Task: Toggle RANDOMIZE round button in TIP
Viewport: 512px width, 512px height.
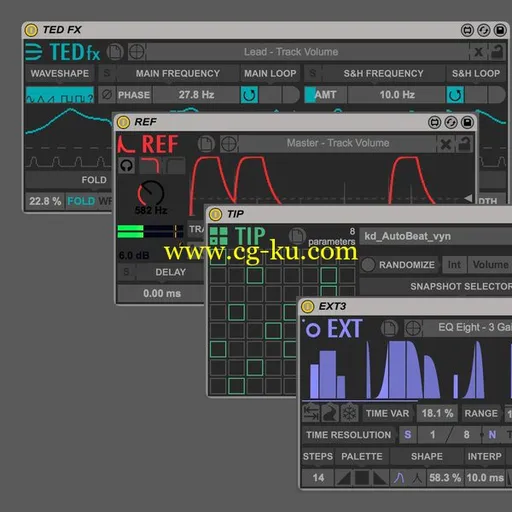Action: click(x=368, y=265)
